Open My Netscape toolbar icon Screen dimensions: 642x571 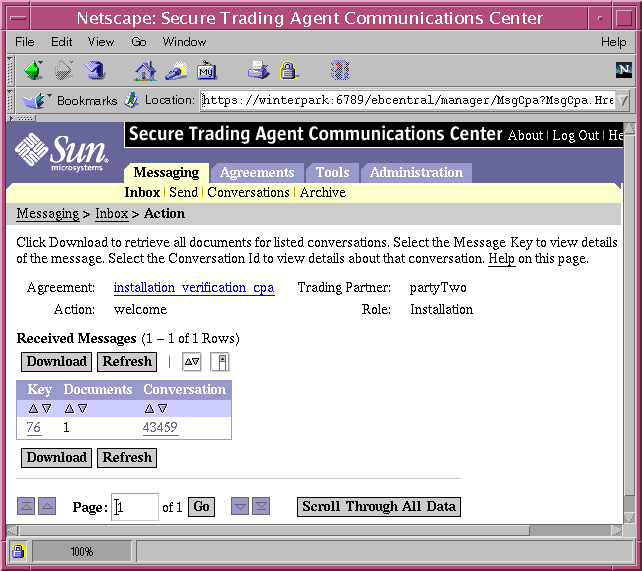pyautogui.click(x=207, y=71)
